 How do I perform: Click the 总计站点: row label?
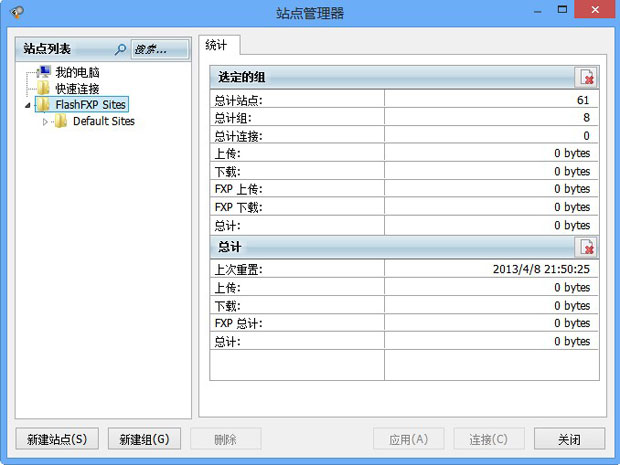238,100
